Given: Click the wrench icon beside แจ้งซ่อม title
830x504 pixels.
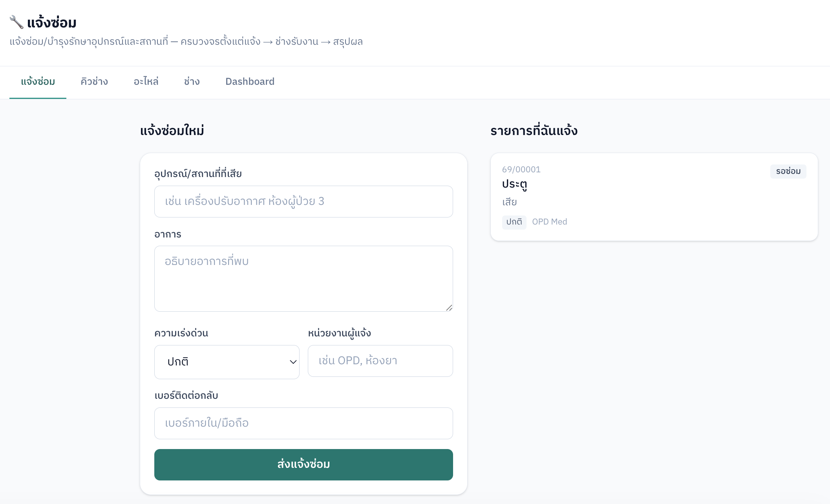Looking at the screenshot, I should (x=16, y=22).
